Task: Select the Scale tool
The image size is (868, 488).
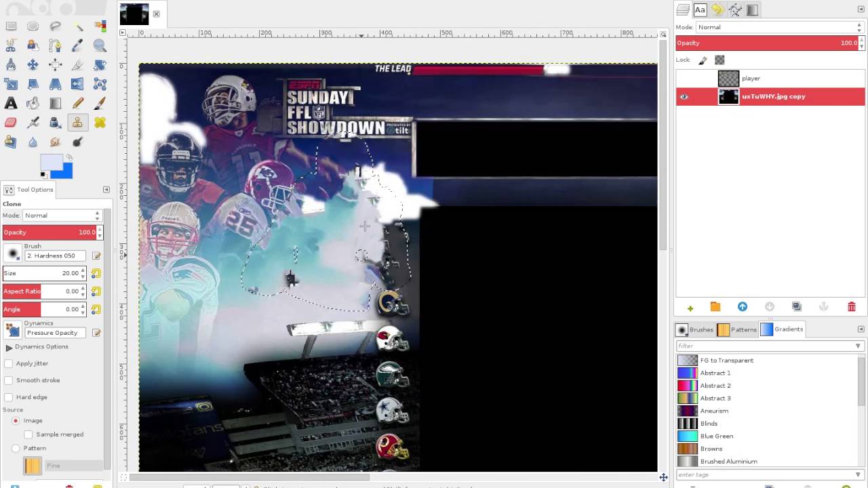Action: pos(11,84)
